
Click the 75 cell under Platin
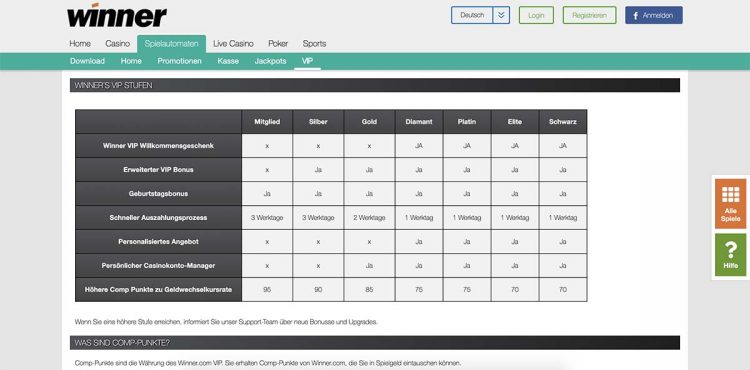click(467, 289)
